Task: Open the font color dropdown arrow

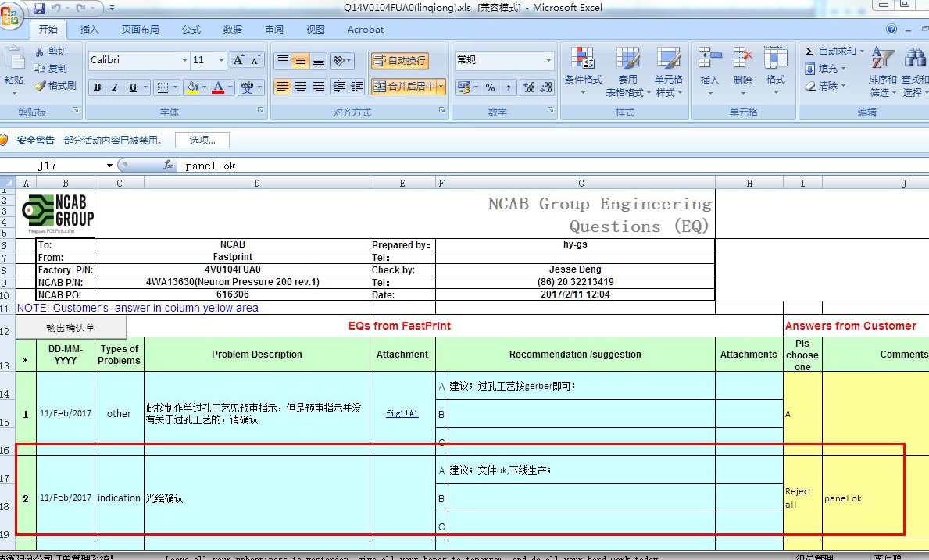Action: pos(230,87)
